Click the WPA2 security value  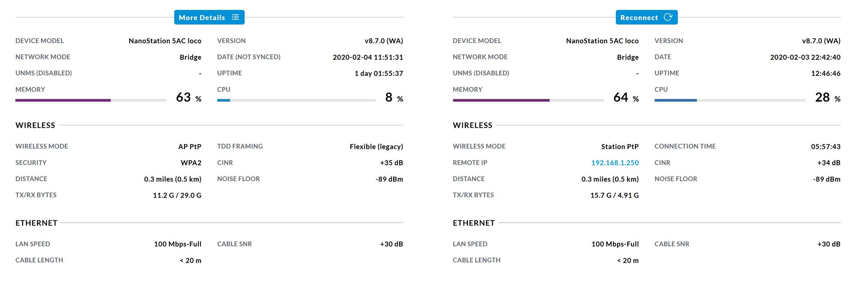pyautogui.click(x=191, y=163)
